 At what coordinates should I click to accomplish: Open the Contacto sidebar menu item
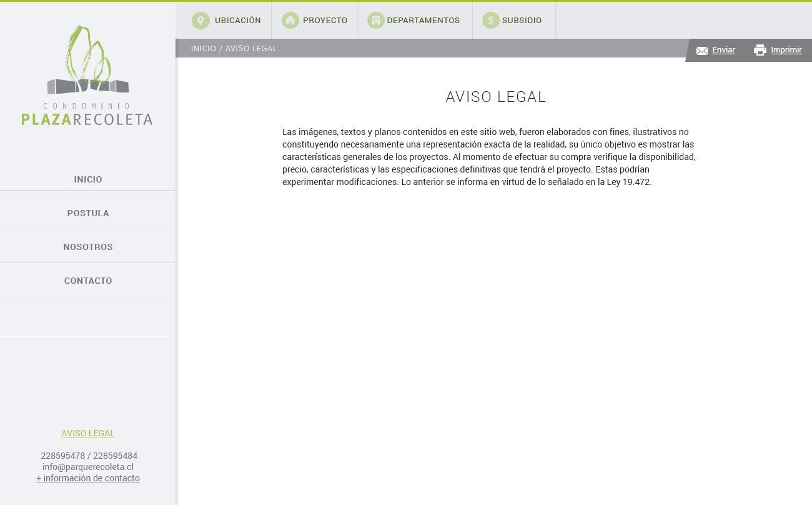[x=88, y=281]
